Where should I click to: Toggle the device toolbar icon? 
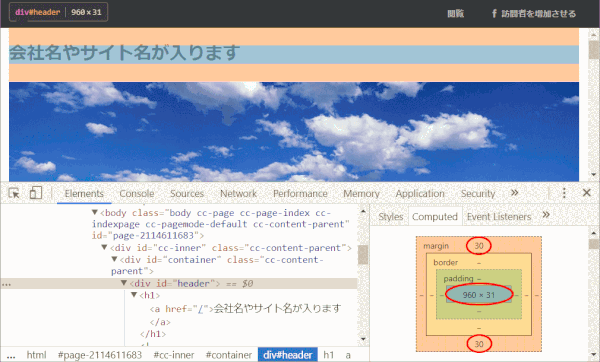tap(36, 193)
